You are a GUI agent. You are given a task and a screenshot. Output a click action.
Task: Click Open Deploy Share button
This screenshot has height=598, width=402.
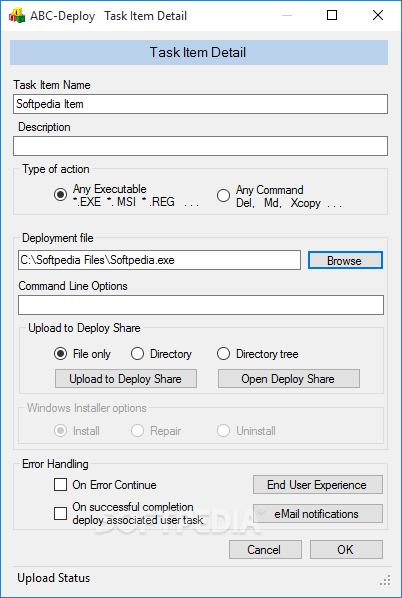[x=289, y=379]
